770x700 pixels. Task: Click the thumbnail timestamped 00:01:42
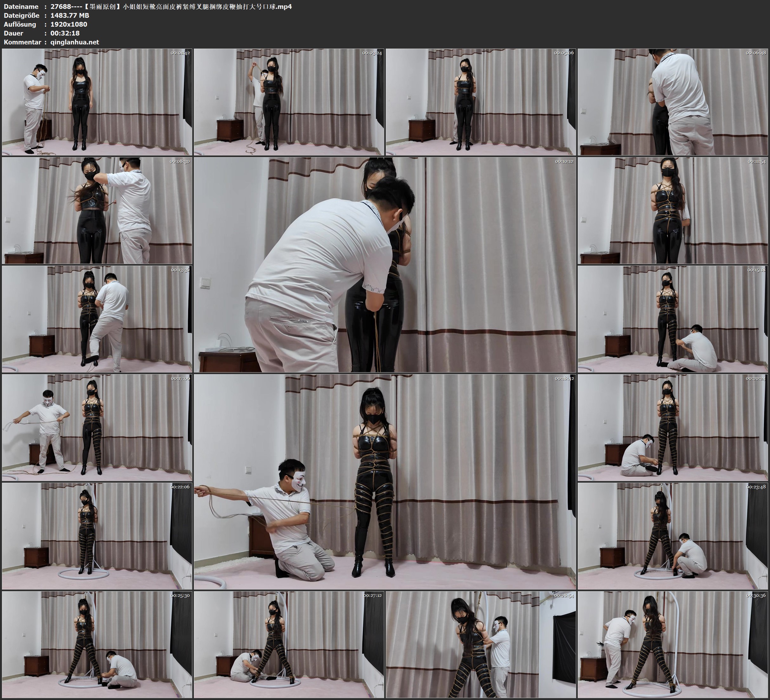click(x=97, y=102)
